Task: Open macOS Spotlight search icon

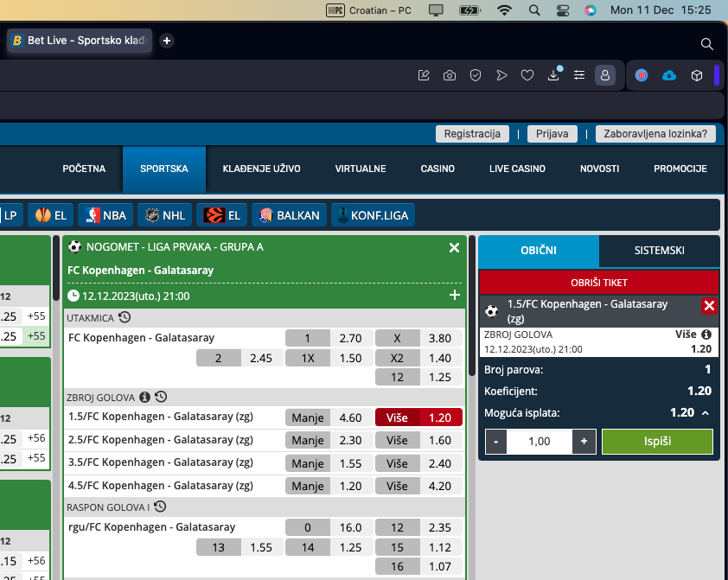Action: tap(534, 10)
